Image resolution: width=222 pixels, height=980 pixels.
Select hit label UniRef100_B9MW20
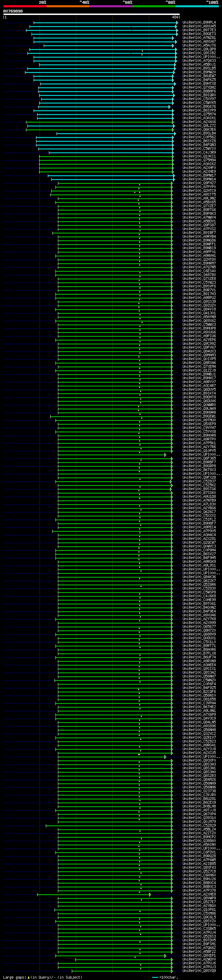(199, 72)
